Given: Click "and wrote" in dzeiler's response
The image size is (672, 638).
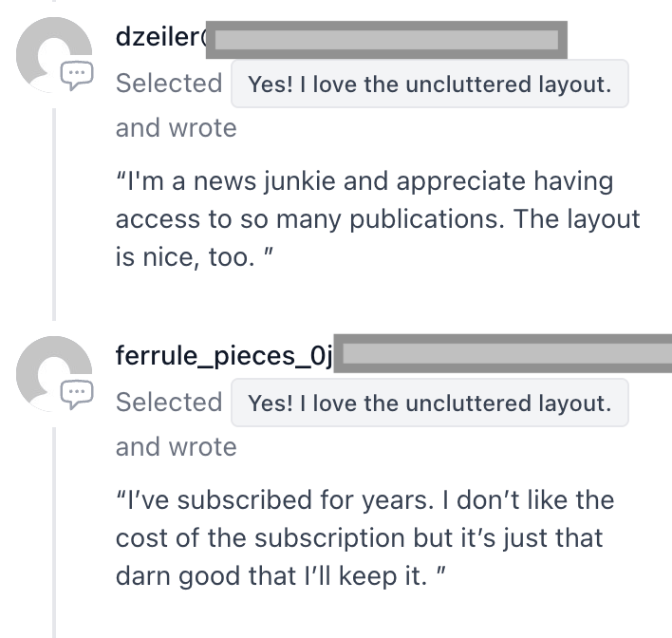Looking at the screenshot, I should coord(176,128).
